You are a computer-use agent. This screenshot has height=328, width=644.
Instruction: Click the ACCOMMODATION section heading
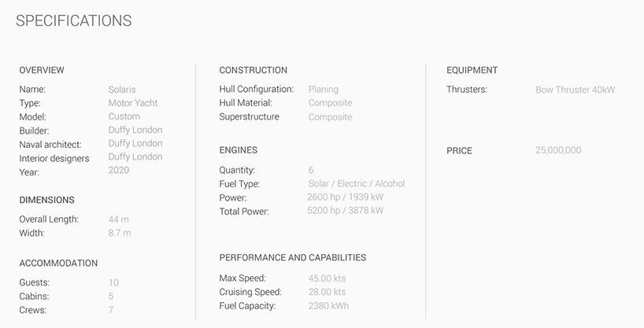point(58,263)
